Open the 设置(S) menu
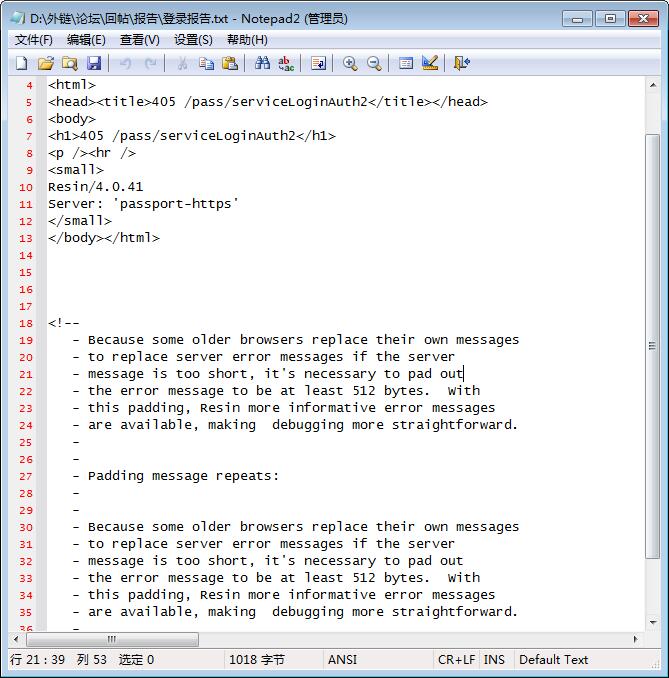Image resolution: width=669 pixels, height=678 pixels. pos(193,40)
